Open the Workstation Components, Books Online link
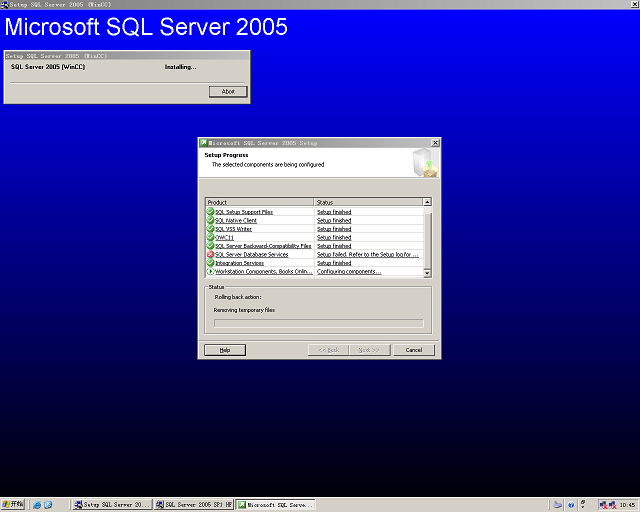 coord(264,272)
